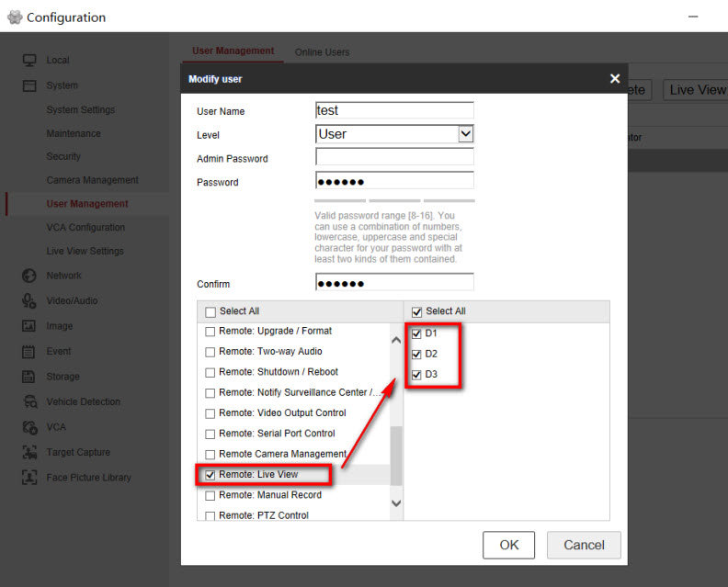Image resolution: width=728 pixels, height=587 pixels.
Task: Select the Image section icon
Action: click(x=29, y=326)
